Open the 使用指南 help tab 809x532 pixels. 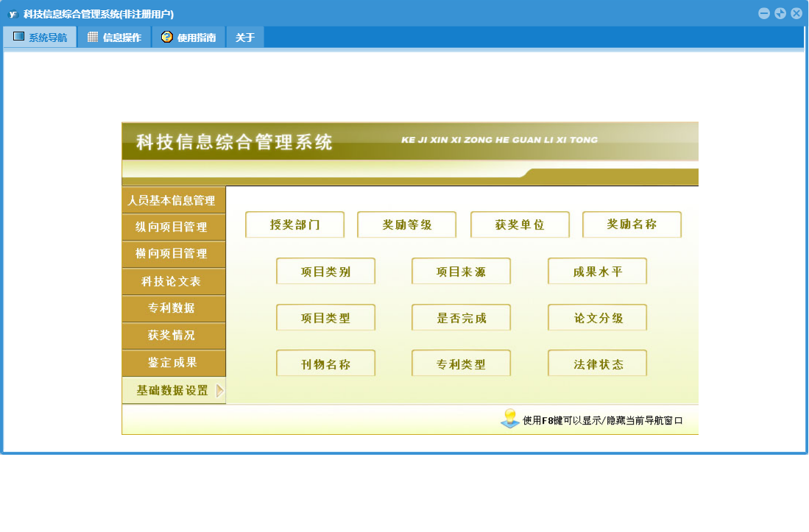[188, 38]
